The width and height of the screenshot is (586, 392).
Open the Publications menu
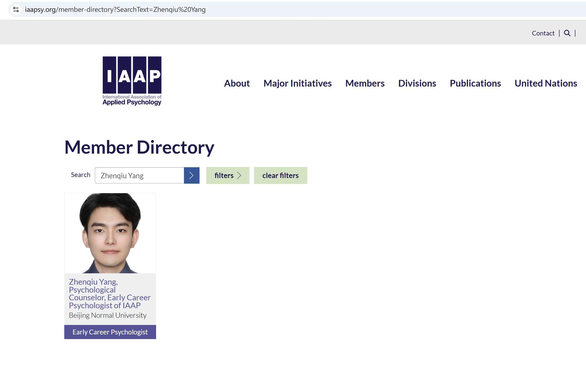[475, 83]
